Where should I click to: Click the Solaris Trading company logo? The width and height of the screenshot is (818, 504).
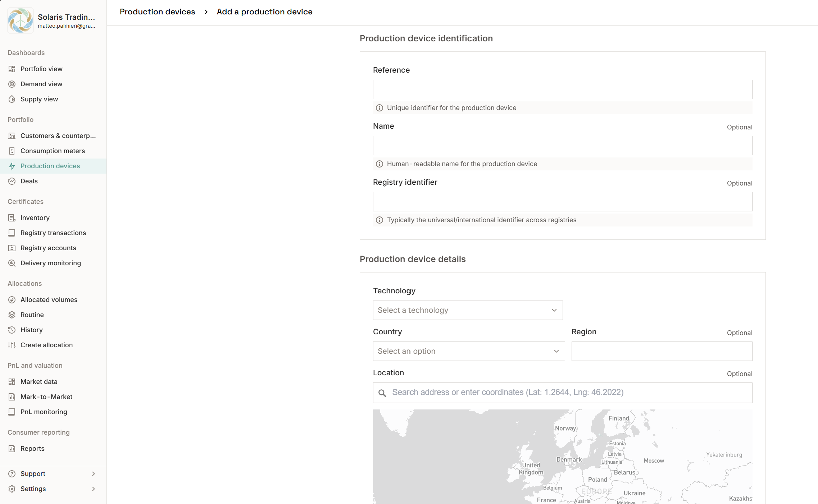[x=21, y=20]
